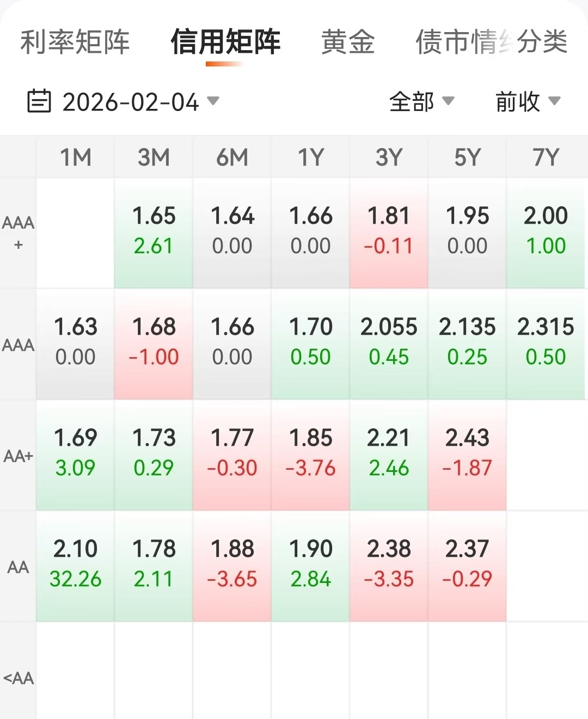Expand the 全部 filter dropdown
The width and height of the screenshot is (588, 719).
pyautogui.click(x=421, y=102)
